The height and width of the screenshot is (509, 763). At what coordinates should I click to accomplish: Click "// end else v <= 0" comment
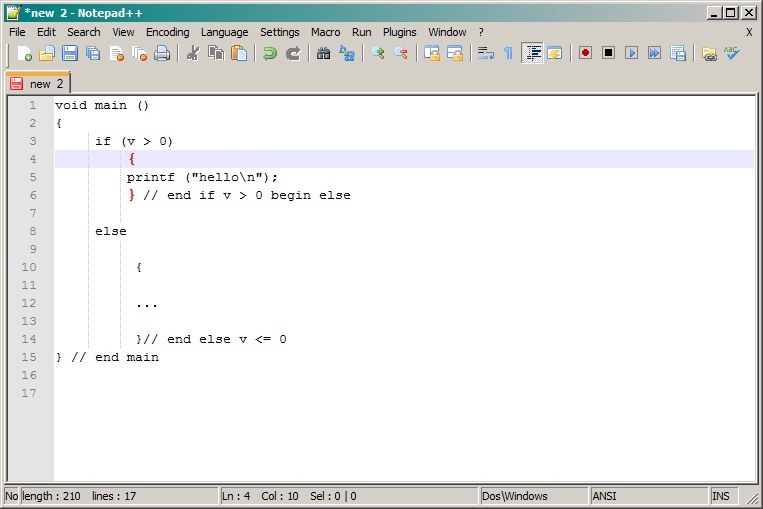(215, 339)
